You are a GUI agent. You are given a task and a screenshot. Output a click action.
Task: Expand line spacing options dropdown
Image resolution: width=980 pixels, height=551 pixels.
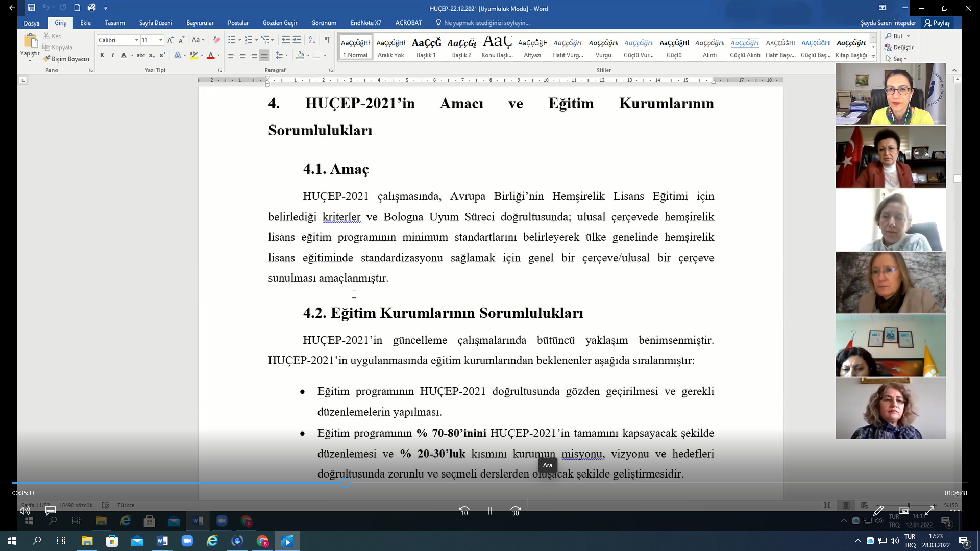pyautogui.click(x=286, y=55)
